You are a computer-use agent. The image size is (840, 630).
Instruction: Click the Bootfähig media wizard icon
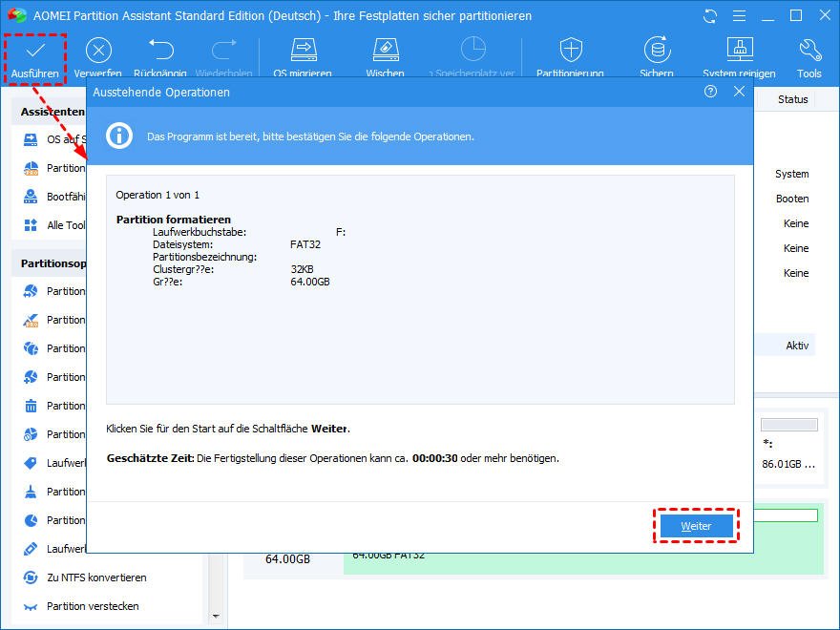[31, 197]
